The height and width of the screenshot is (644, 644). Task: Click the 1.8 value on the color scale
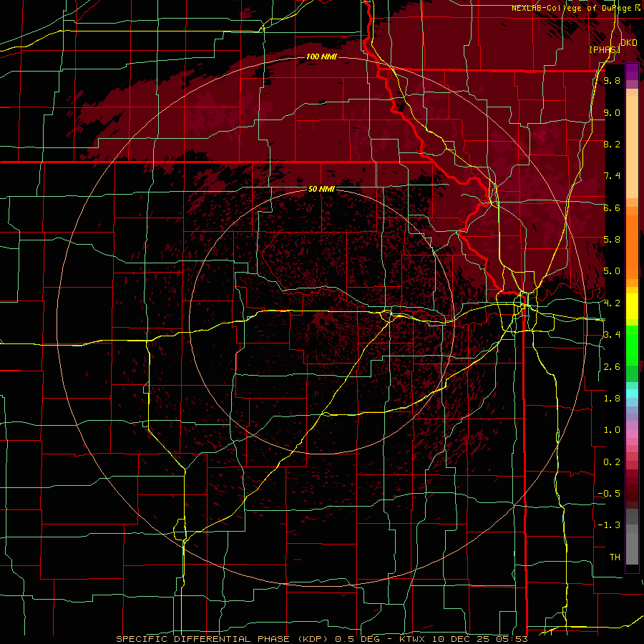tap(612, 399)
